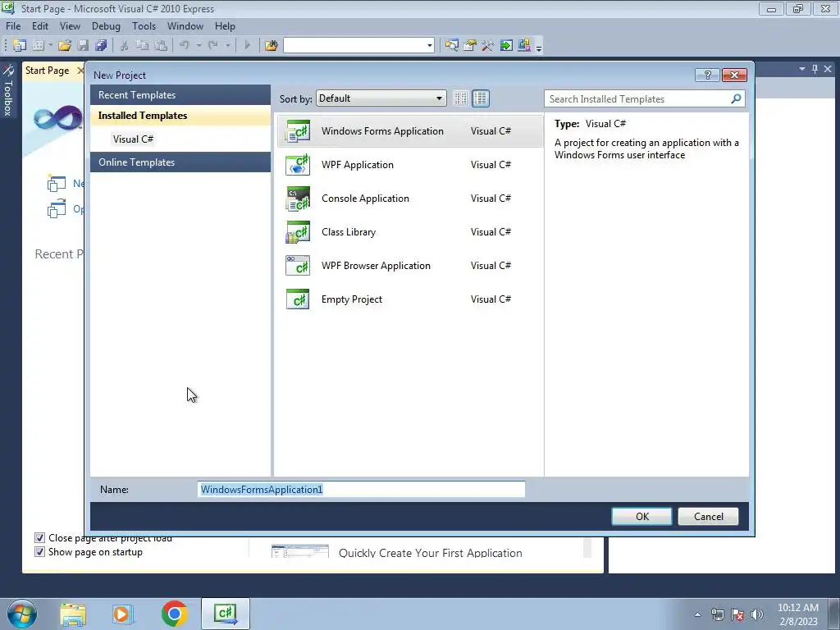Open the Add New Item dropdown arrow

coord(50,46)
